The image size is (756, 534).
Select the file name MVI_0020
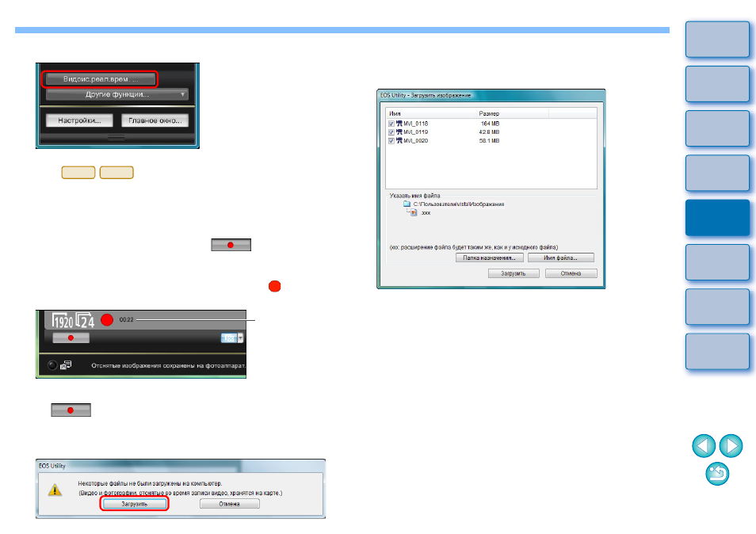pos(415,141)
